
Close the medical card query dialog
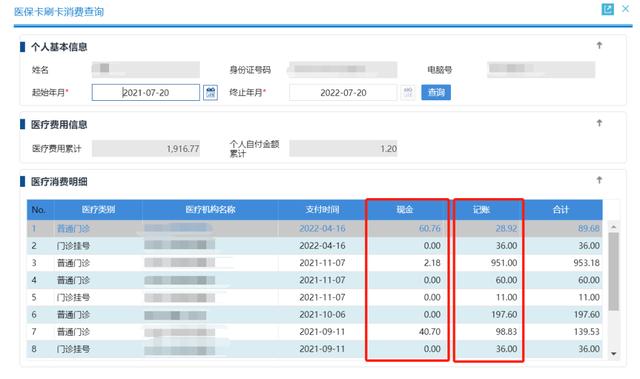[625, 9]
